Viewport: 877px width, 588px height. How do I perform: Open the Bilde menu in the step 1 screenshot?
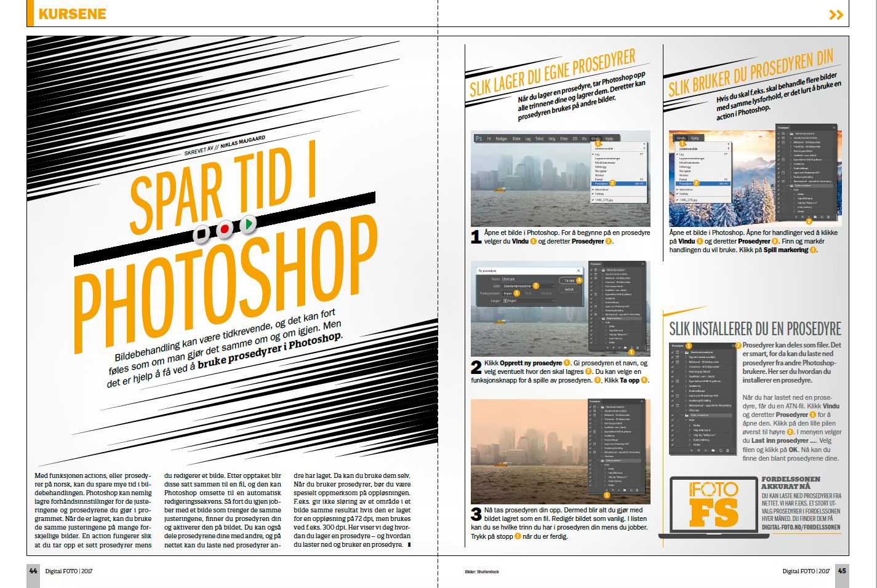516,139
